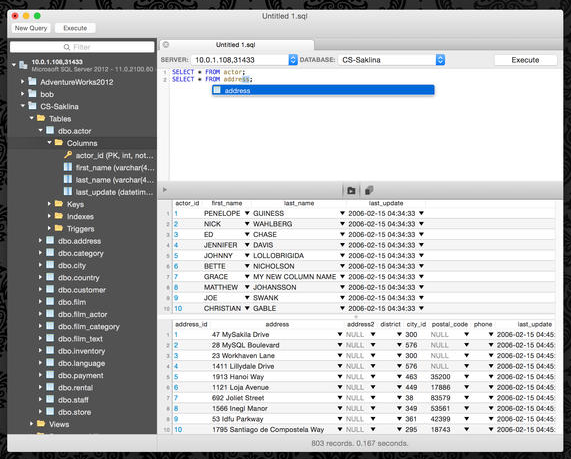Click the Columns folder icon
571x459 pixels.
[59, 142]
